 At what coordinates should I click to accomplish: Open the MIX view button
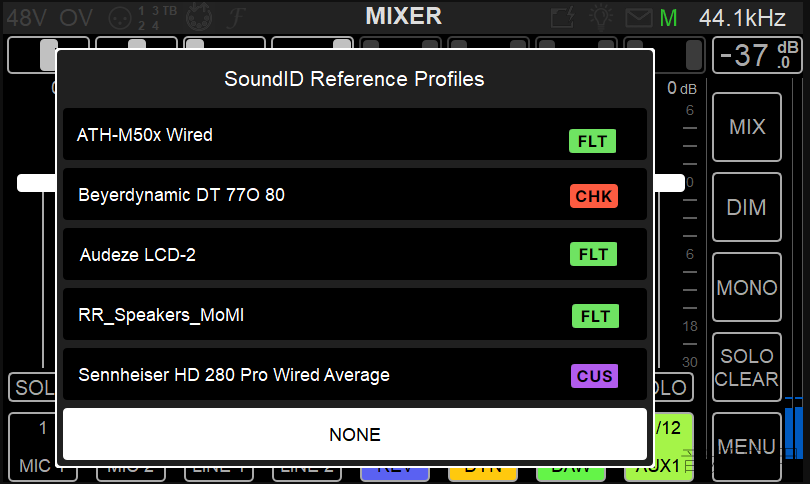[747, 127]
